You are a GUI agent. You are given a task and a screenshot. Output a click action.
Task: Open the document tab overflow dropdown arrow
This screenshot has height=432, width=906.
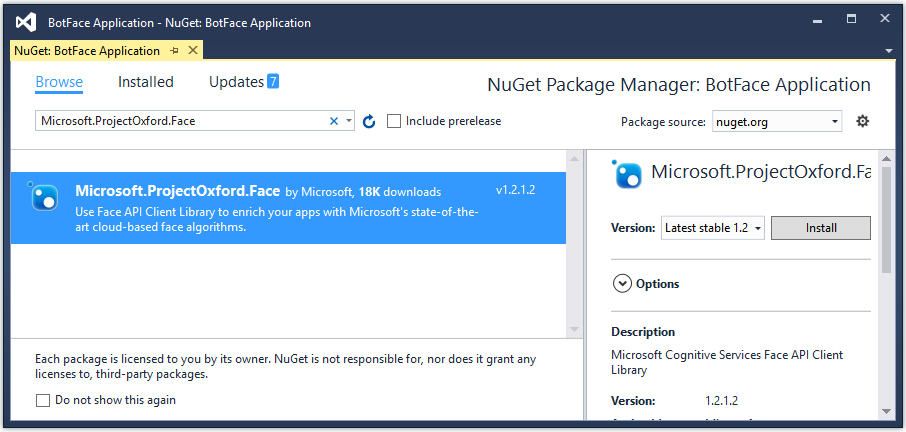click(x=889, y=51)
